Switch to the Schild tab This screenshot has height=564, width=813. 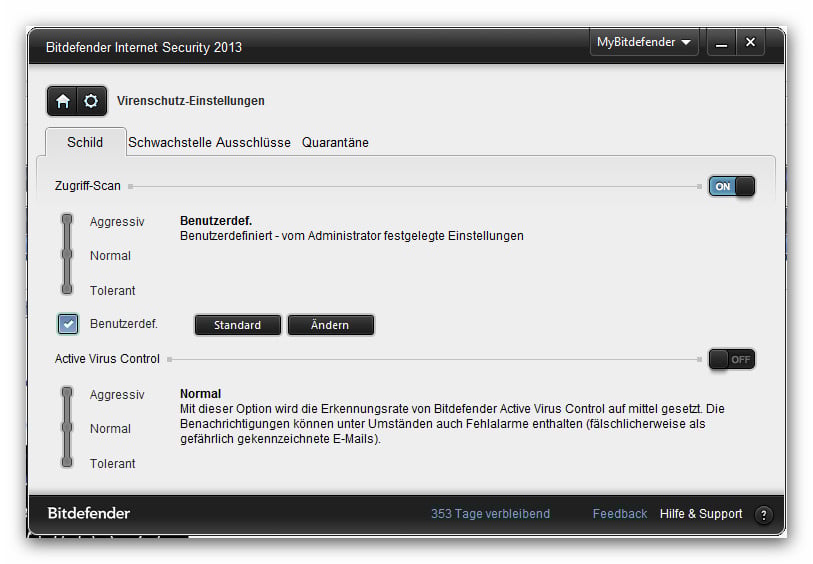[86, 143]
